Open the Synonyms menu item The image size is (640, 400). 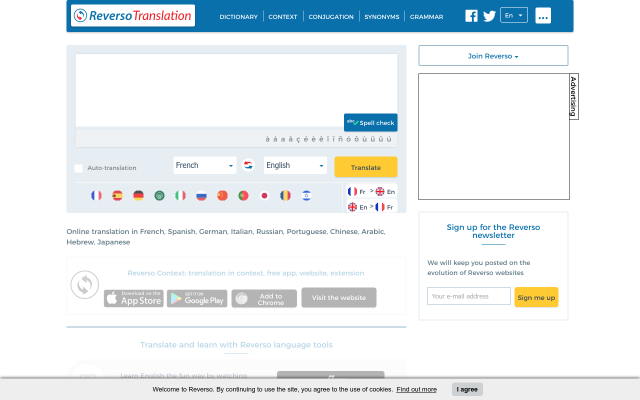pos(382,17)
